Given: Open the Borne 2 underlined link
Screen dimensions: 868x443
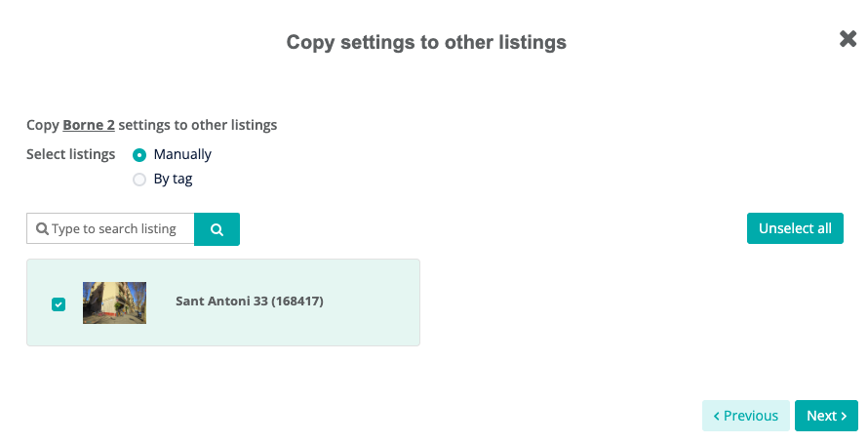Looking at the screenshot, I should (x=89, y=125).
